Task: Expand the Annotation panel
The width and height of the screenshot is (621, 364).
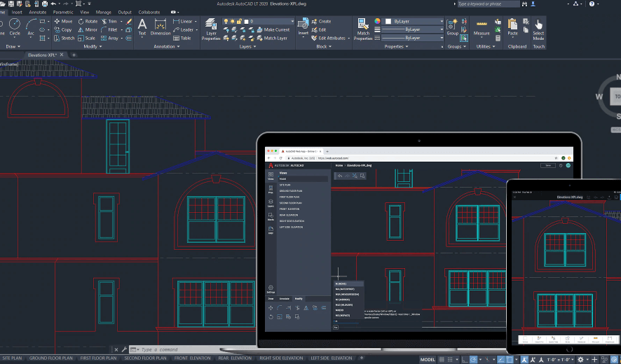Action: click(x=167, y=47)
